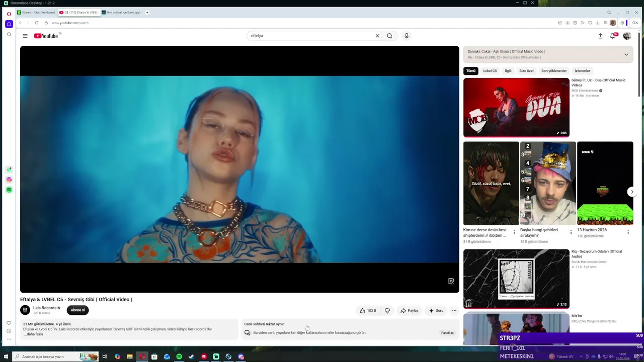Add page to Opera heart bookmarks
This screenshot has width=644, height=362.
(590, 23)
